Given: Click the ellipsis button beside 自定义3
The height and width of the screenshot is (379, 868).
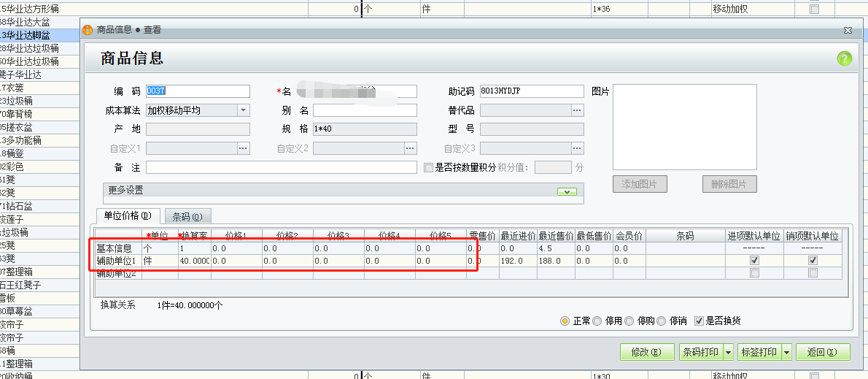Looking at the screenshot, I should point(578,148).
